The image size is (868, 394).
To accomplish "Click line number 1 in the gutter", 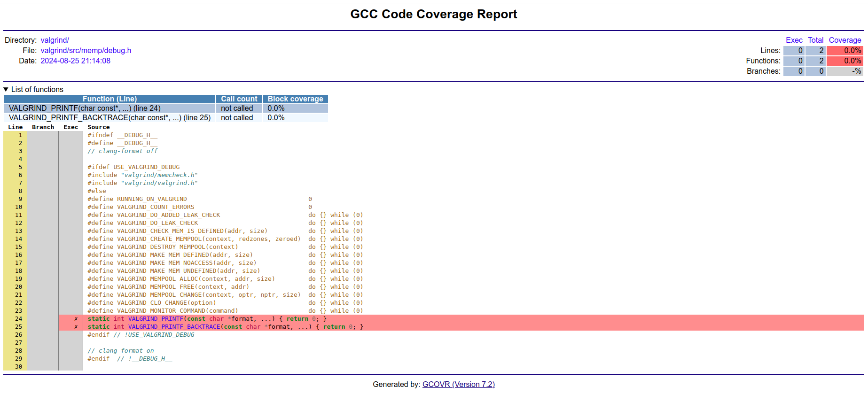I will [x=20, y=135].
